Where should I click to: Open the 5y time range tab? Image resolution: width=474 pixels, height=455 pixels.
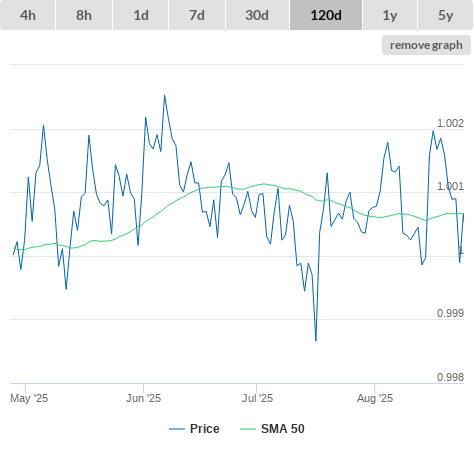pos(445,15)
